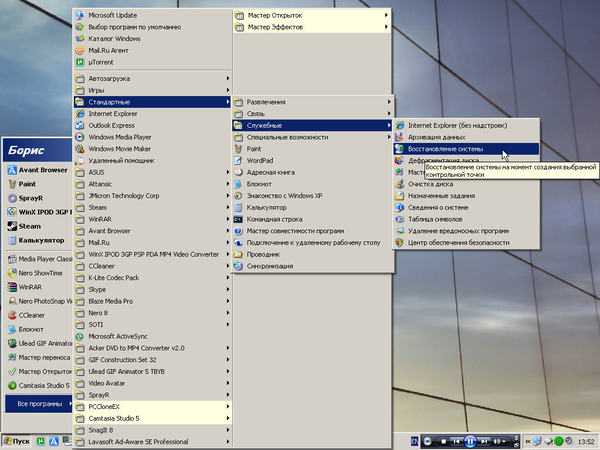Click Avant Browser quick launch taskbar icon

pos(54,441)
